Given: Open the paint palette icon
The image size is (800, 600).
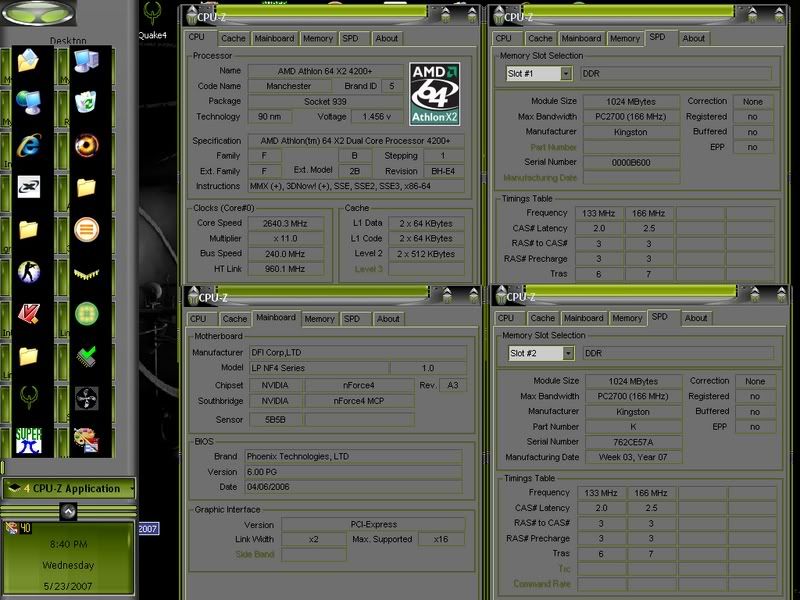Looking at the screenshot, I should coord(86,440).
